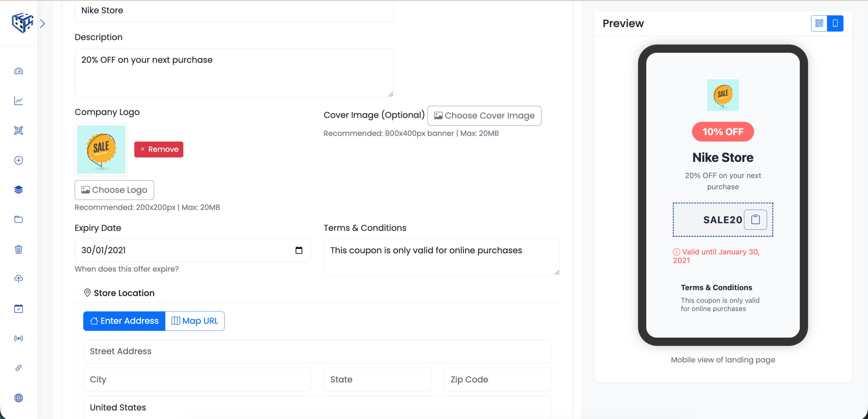
Task: Open the expiry date calendar picker
Action: pyautogui.click(x=299, y=250)
